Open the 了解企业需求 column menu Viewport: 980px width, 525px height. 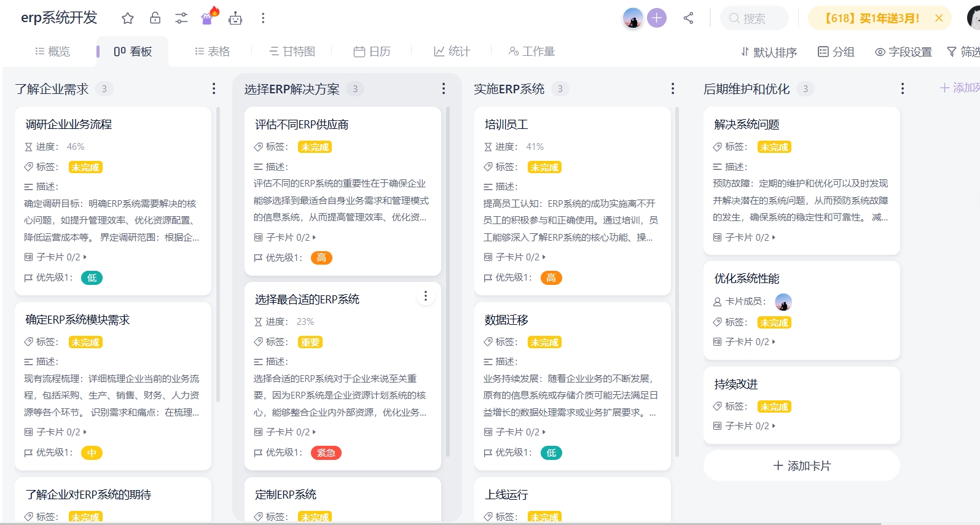tap(214, 89)
